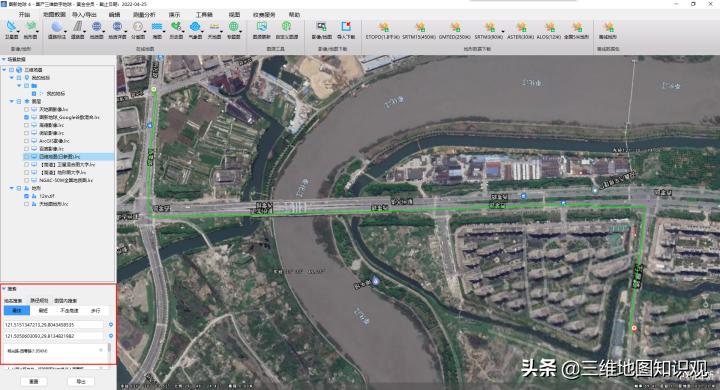Toggle the NGAC-50W national geology layer checkbox
Viewport: 720px width, 390px height.
pos(26,180)
